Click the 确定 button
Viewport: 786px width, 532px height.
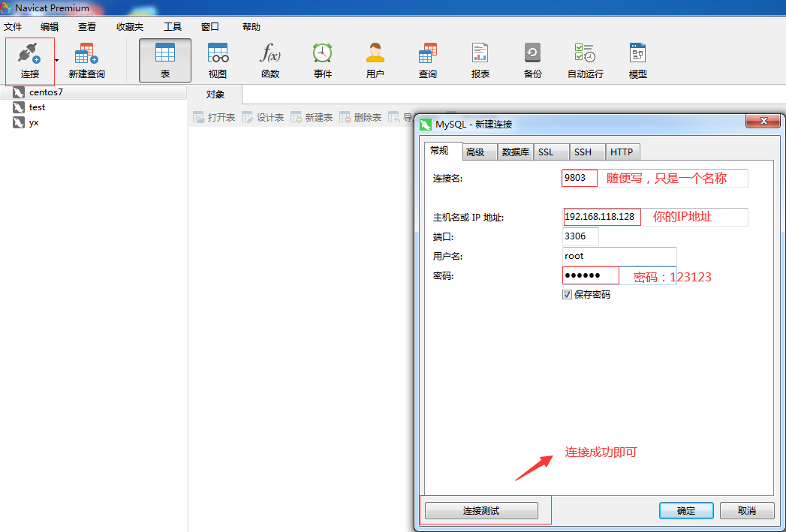click(686, 511)
